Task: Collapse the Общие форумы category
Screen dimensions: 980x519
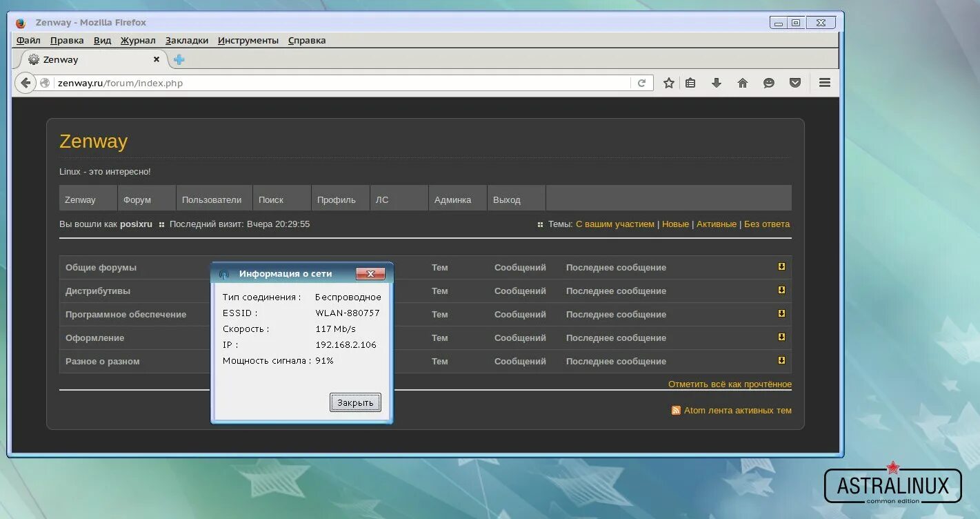Action: coord(781,266)
